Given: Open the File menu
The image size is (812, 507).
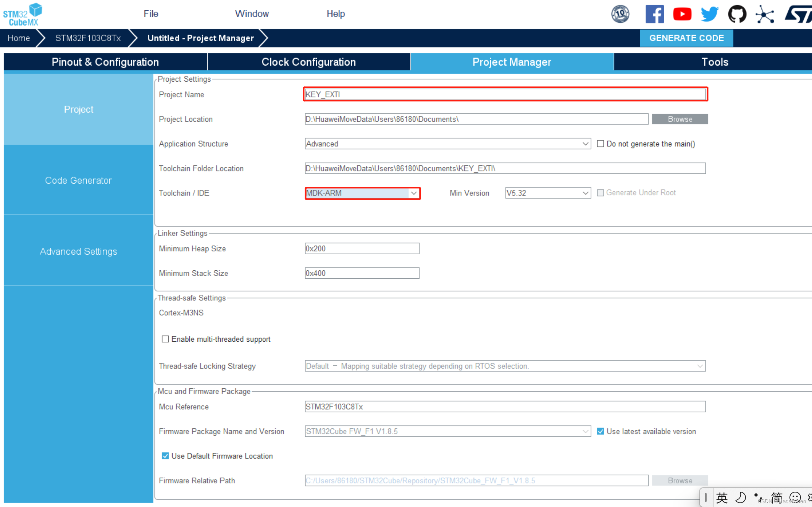Looking at the screenshot, I should [x=151, y=14].
